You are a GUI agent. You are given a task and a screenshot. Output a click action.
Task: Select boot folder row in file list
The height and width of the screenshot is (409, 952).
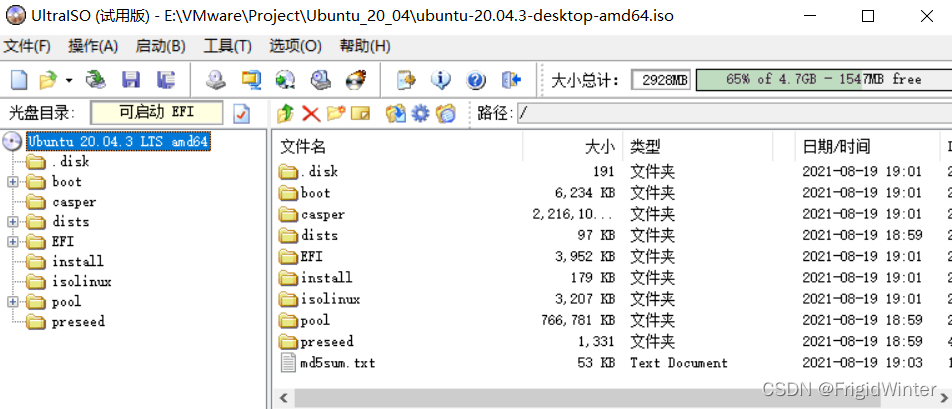pyautogui.click(x=315, y=193)
